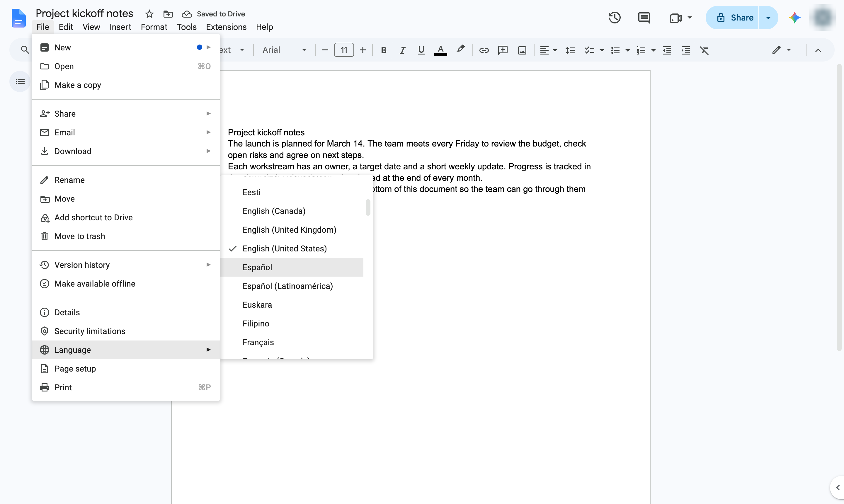Decrease the font size with minus
844x504 pixels.
[x=325, y=50]
